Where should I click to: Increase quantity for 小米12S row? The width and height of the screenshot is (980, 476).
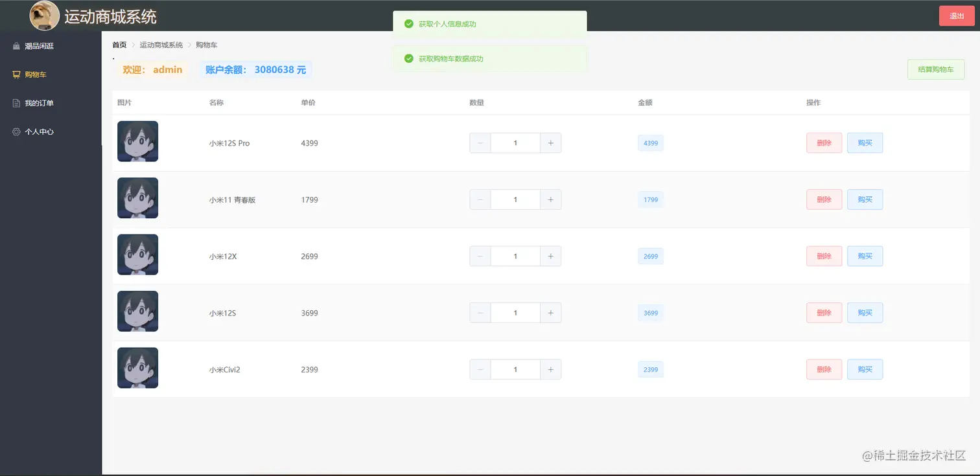point(550,313)
